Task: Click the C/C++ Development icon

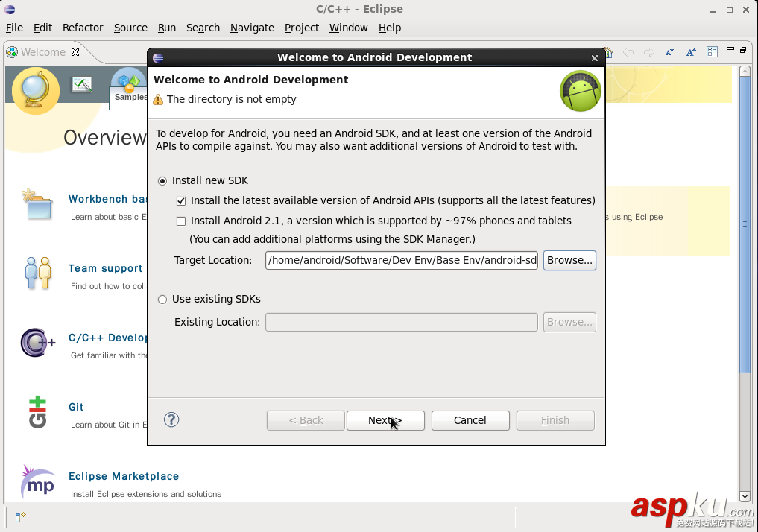Action: (38, 343)
